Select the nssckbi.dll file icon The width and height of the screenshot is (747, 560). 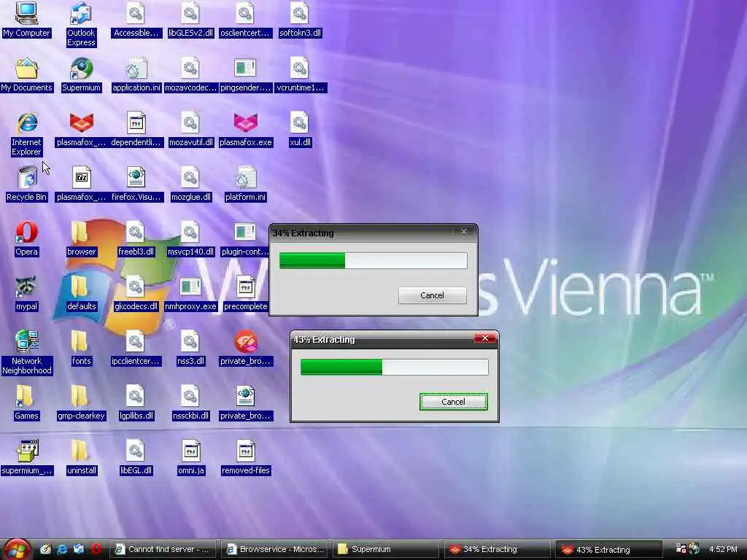[x=190, y=397]
